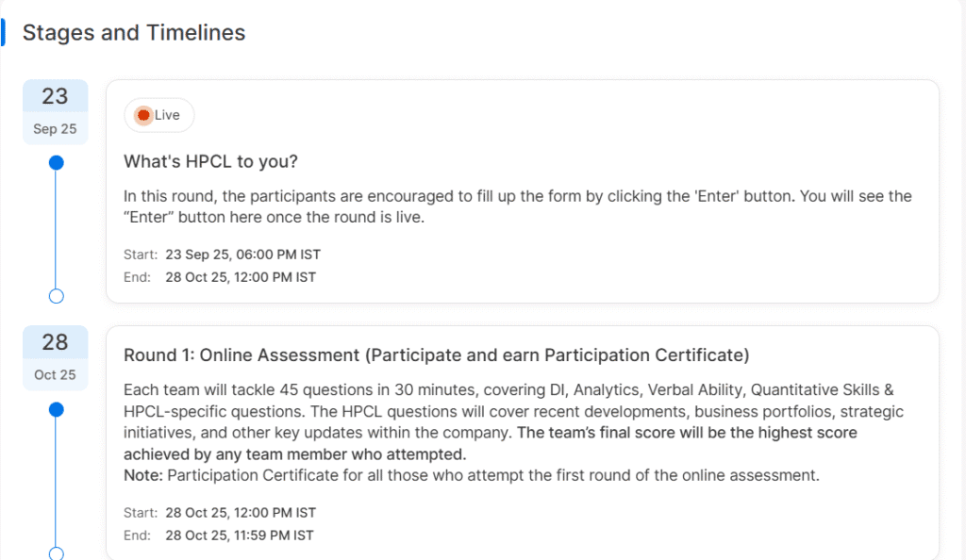Click the 28 Oct 25 date badge
The image size is (966, 560).
pyautogui.click(x=56, y=357)
